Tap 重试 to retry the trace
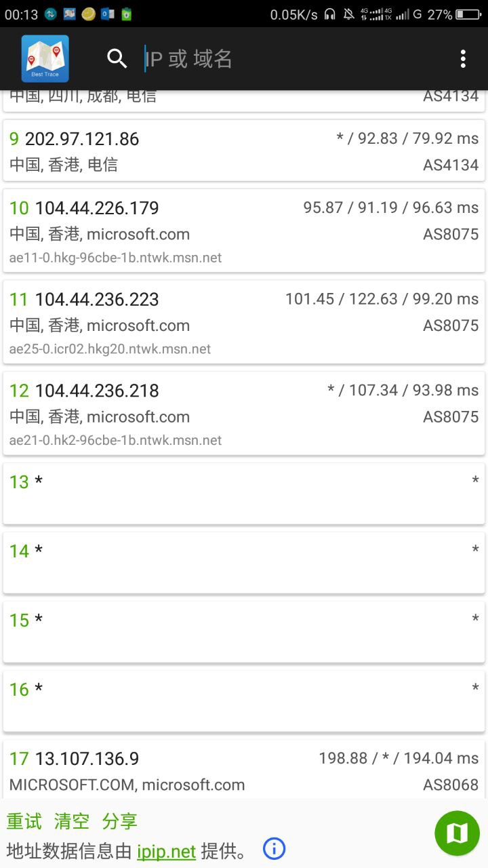This screenshot has height=868, width=488. (24, 821)
